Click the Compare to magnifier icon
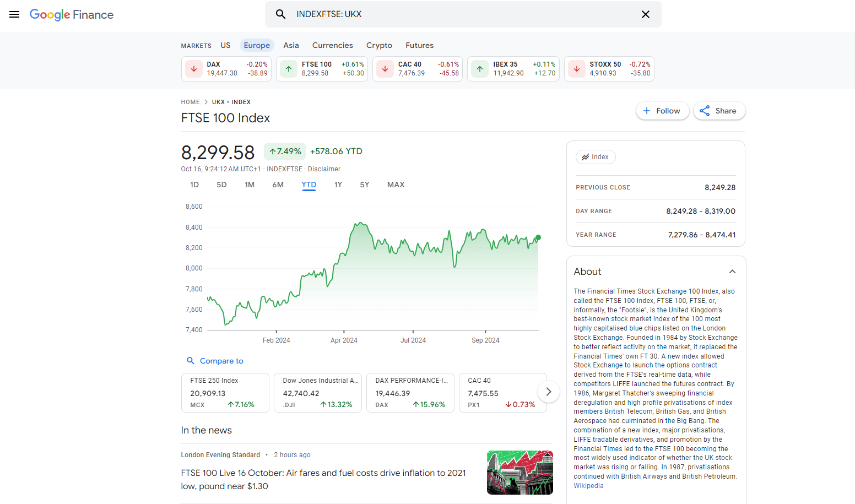The image size is (855, 504). pos(191,361)
